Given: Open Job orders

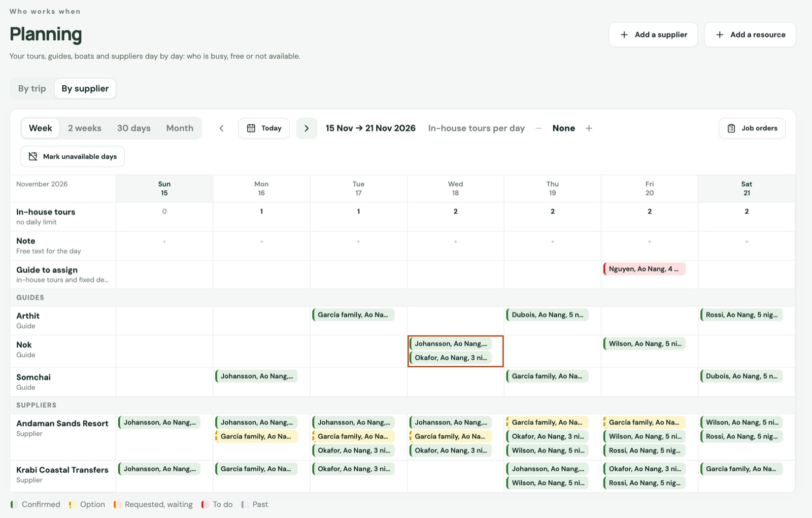Looking at the screenshot, I should [x=752, y=128].
